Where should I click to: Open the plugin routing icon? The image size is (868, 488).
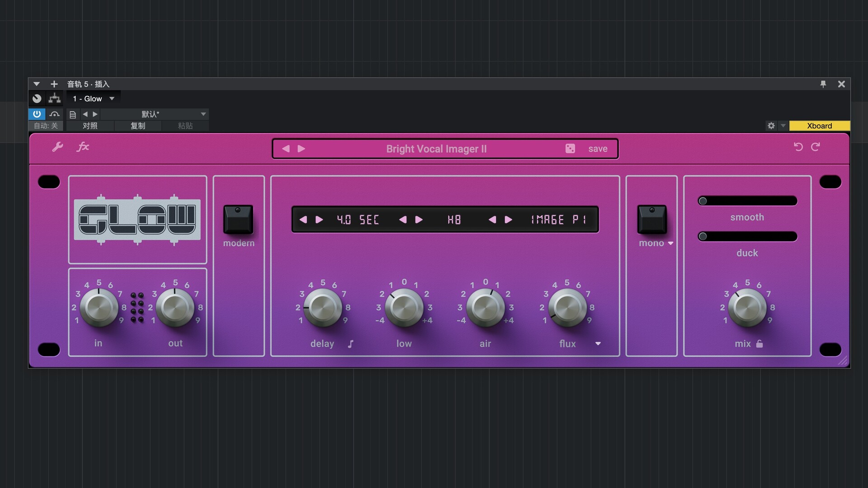click(55, 99)
